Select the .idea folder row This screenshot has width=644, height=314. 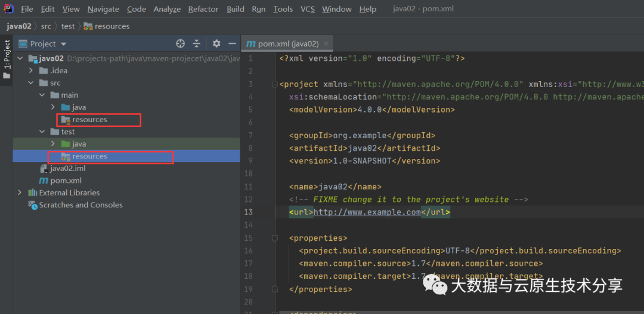[x=126, y=70]
